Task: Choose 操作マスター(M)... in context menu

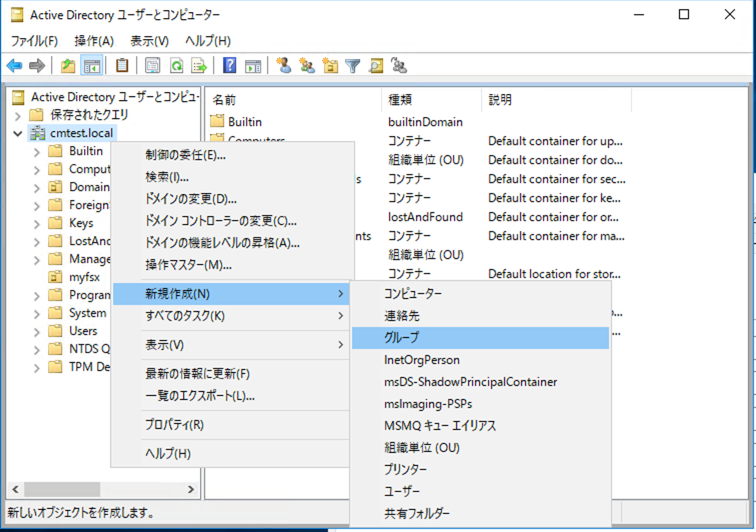Action: [231, 265]
